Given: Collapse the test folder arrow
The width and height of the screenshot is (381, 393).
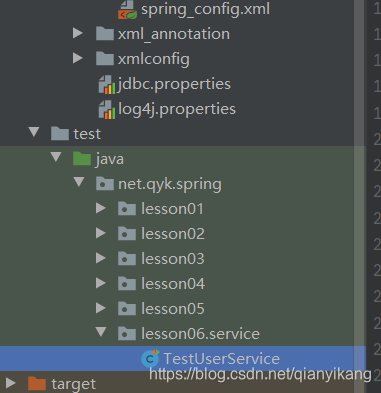Looking at the screenshot, I should pos(34,132).
